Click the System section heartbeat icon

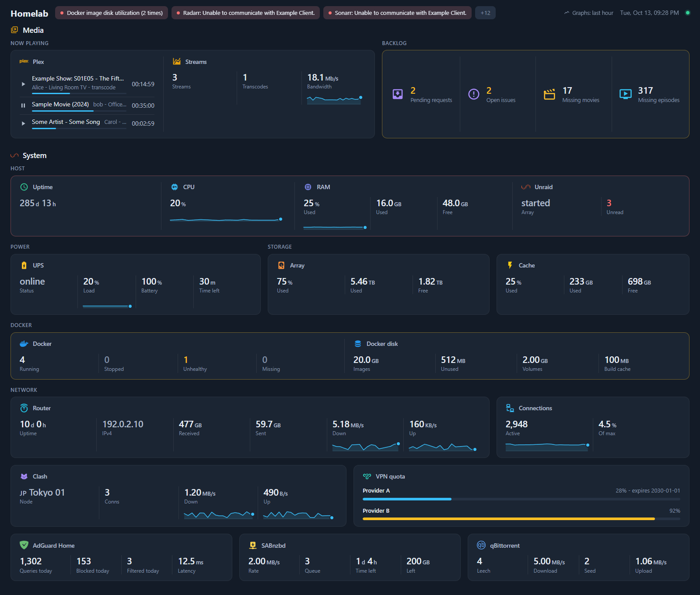[x=14, y=155]
